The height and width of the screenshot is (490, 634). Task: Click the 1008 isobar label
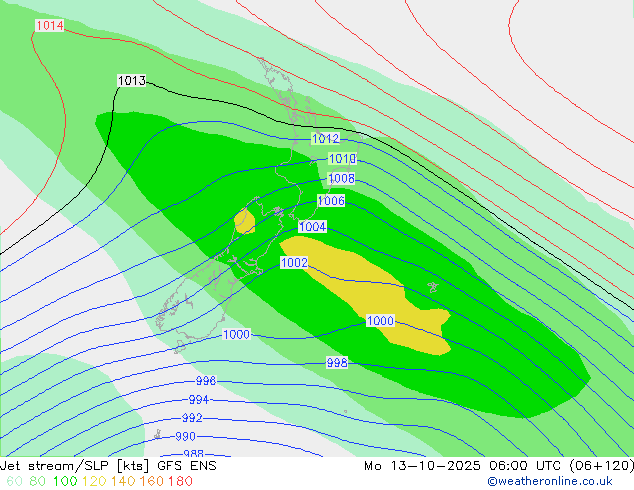pyautogui.click(x=341, y=178)
